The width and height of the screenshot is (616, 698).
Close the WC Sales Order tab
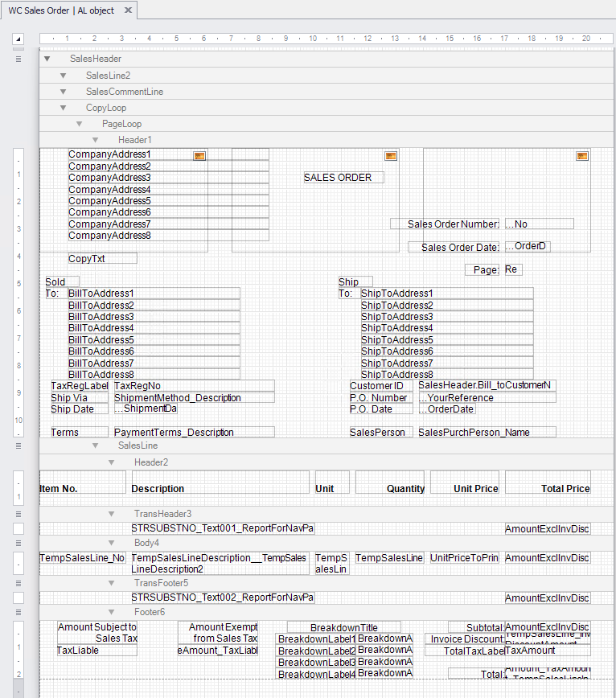point(128,10)
